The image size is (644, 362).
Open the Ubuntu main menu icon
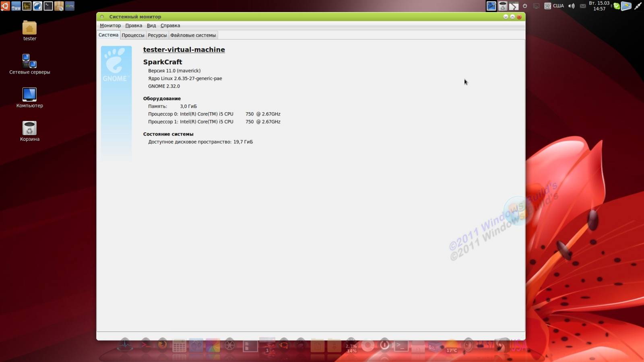tap(5, 6)
